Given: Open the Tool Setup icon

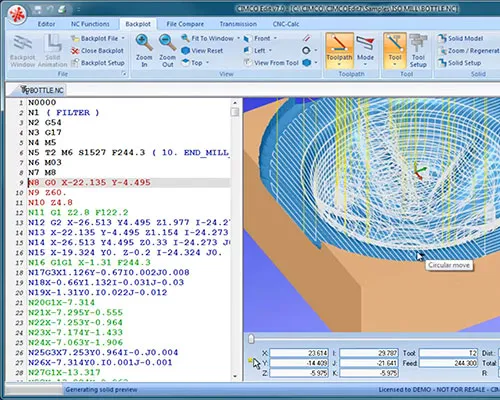Looking at the screenshot, I should [x=418, y=43].
